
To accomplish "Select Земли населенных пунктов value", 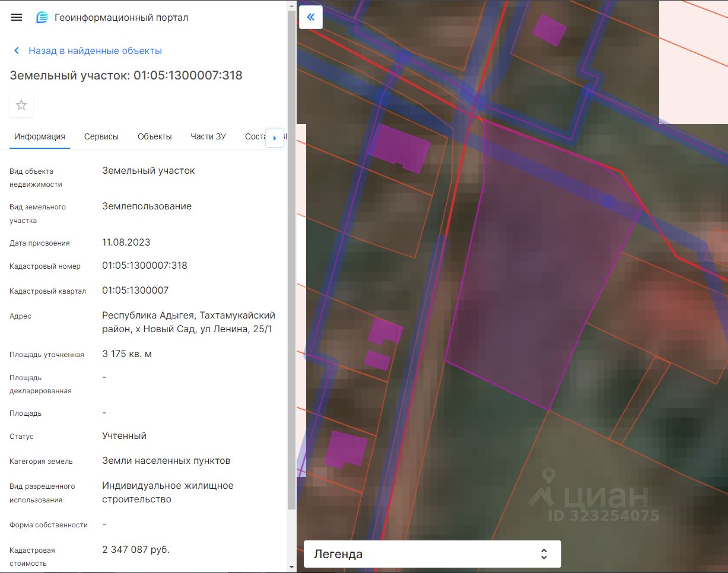I will (166, 461).
